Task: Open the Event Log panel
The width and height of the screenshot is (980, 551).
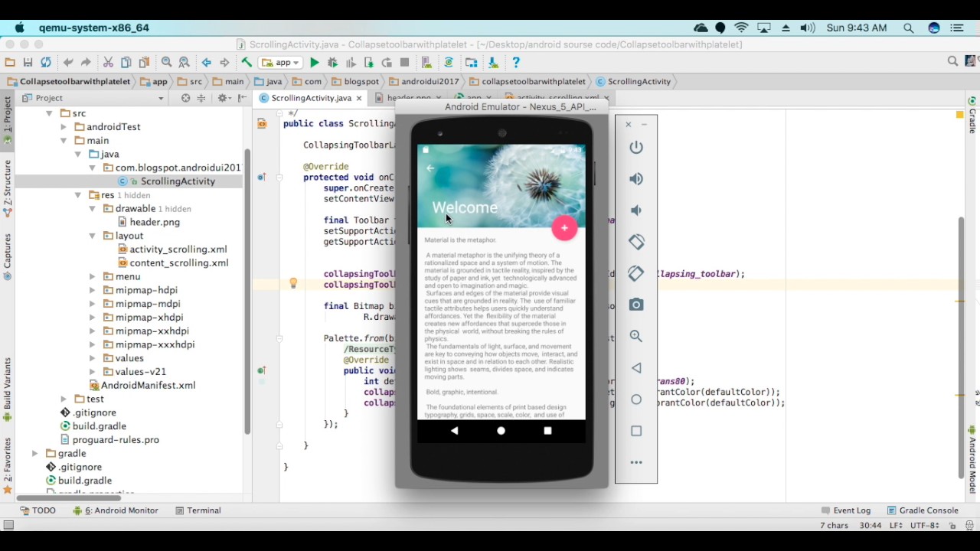Action: coord(845,510)
